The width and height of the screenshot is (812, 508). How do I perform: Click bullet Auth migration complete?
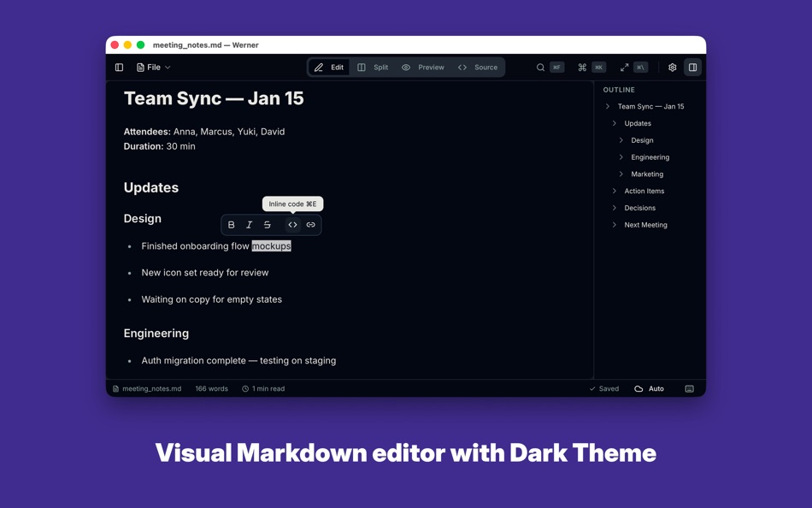238,361
